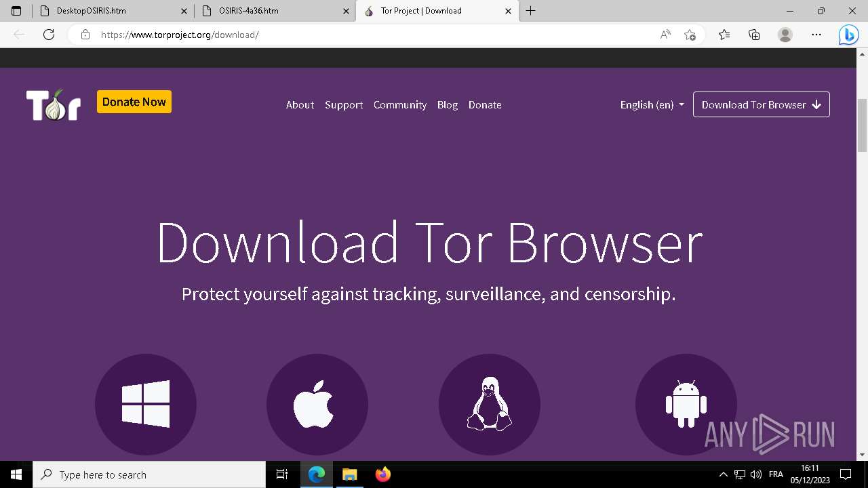This screenshot has height=488, width=868.
Task: Open the Bing chat sidebar icon
Action: click(x=848, y=35)
